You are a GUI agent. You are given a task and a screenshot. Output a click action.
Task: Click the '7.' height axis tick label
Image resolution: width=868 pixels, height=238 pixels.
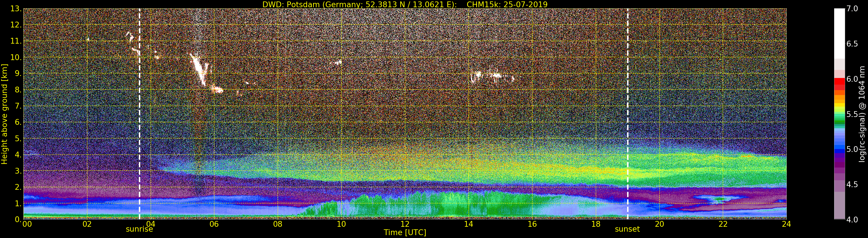(x=18, y=106)
